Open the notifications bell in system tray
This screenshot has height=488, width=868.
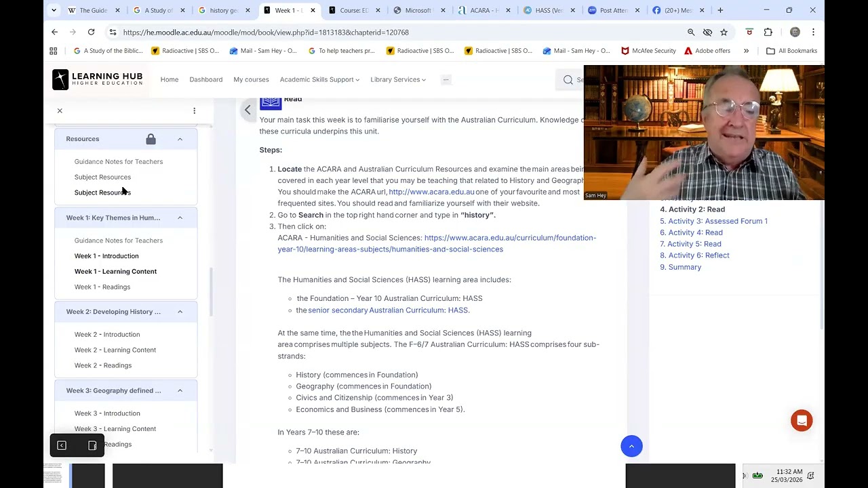pos(810,476)
